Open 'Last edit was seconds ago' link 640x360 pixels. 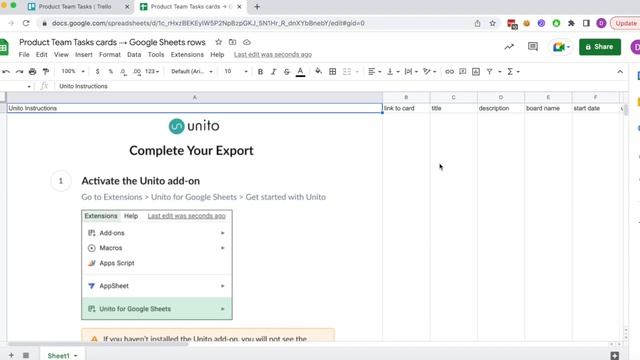click(273, 54)
